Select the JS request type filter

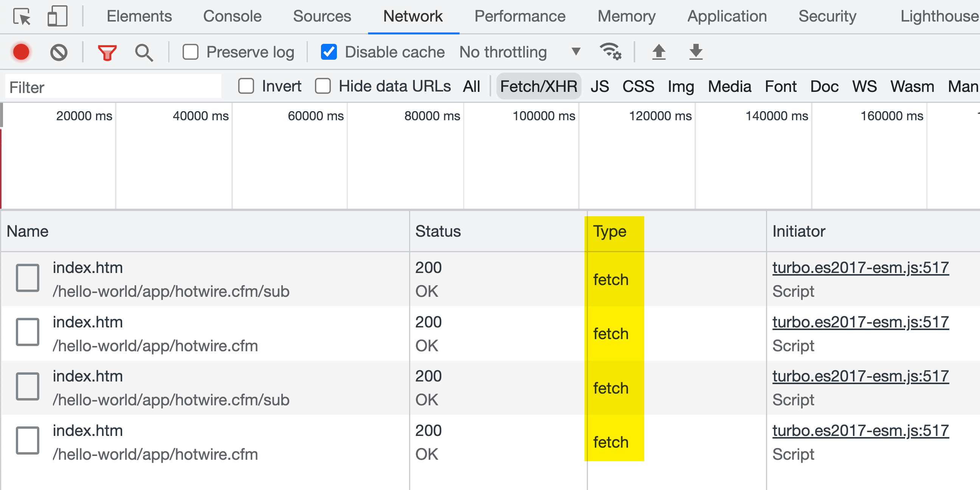[x=600, y=86]
